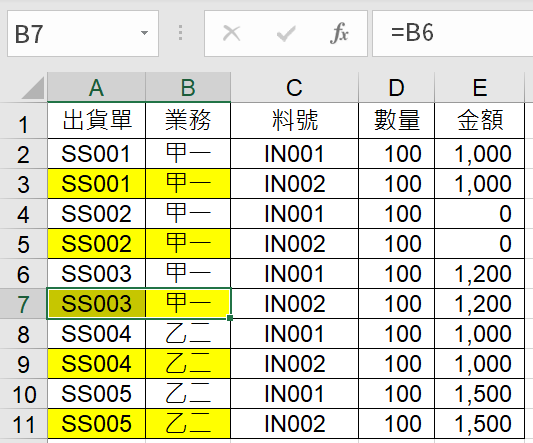The height and width of the screenshot is (443, 533).
Task: Select column D header
Action: click(396, 87)
